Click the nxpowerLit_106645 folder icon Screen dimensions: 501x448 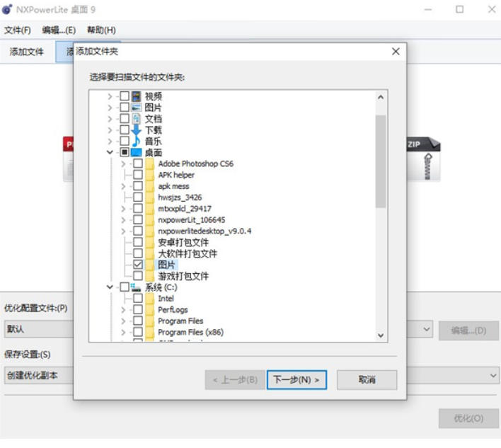(149, 219)
